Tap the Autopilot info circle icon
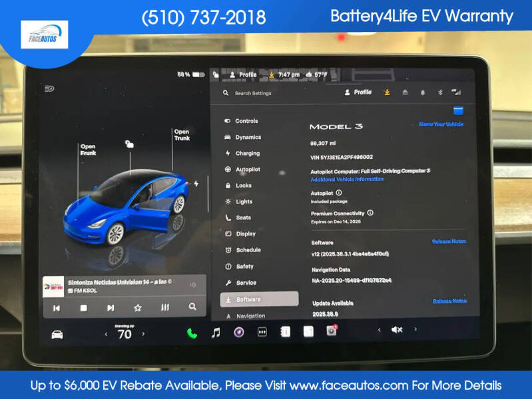 point(339,193)
